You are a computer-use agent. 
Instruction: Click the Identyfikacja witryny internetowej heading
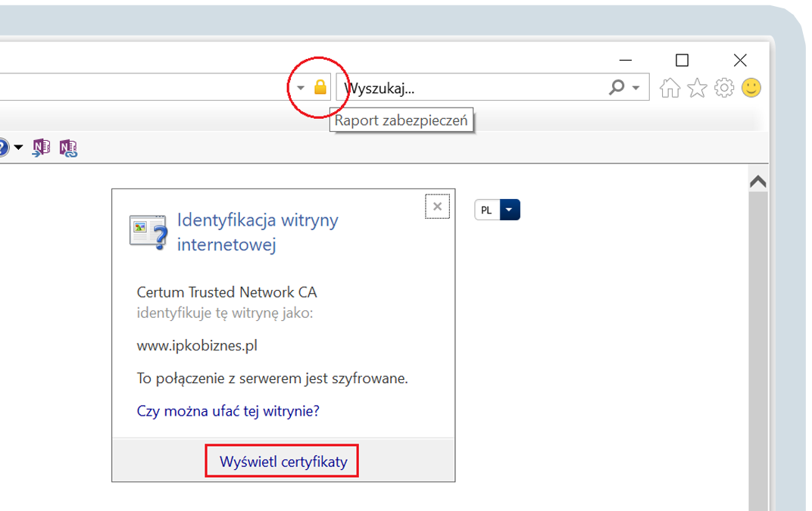click(258, 232)
